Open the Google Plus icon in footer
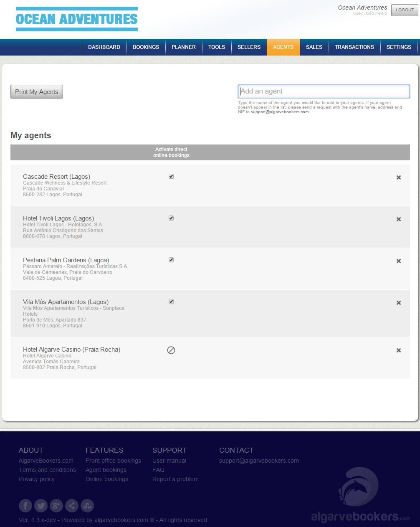 point(56,506)
